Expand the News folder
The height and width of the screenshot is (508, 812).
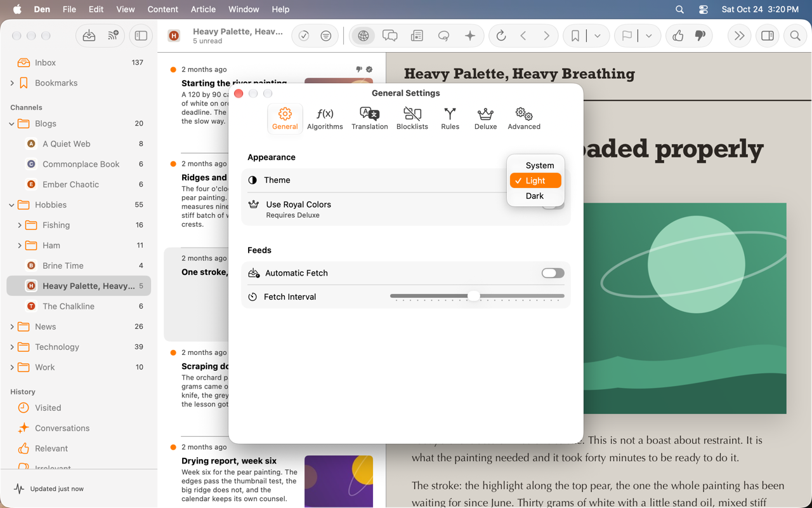pyautogui.click(x=12, y=327)
